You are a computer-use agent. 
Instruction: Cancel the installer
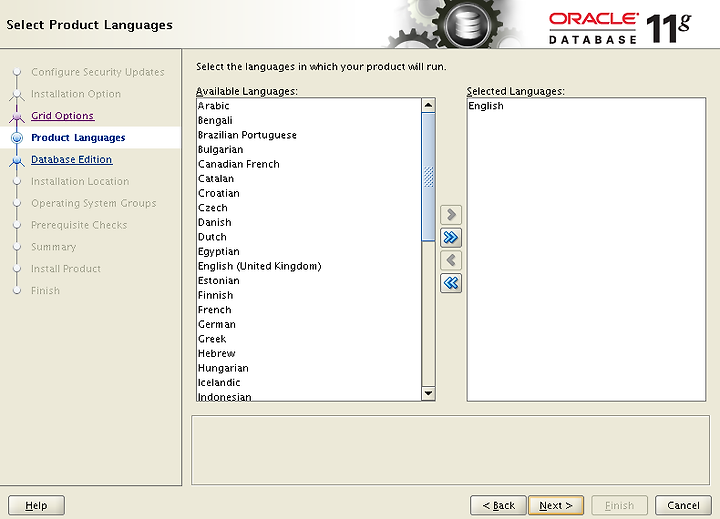pos(683,505)
